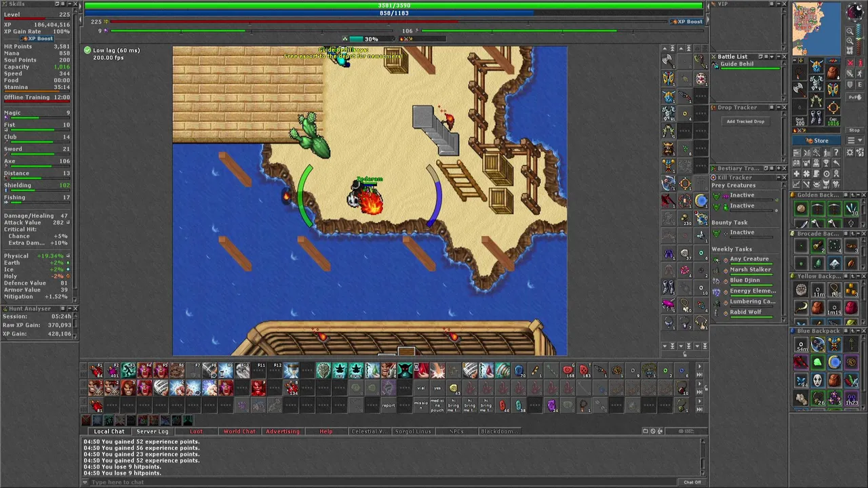Screen dimensions: 868x488
Task: Use the potion in hotkey slot 8
Action: [292, 388]
